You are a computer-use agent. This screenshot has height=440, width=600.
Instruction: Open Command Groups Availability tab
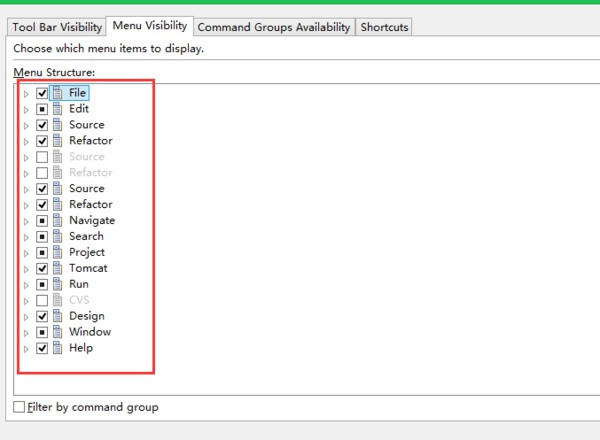point(274,27)
